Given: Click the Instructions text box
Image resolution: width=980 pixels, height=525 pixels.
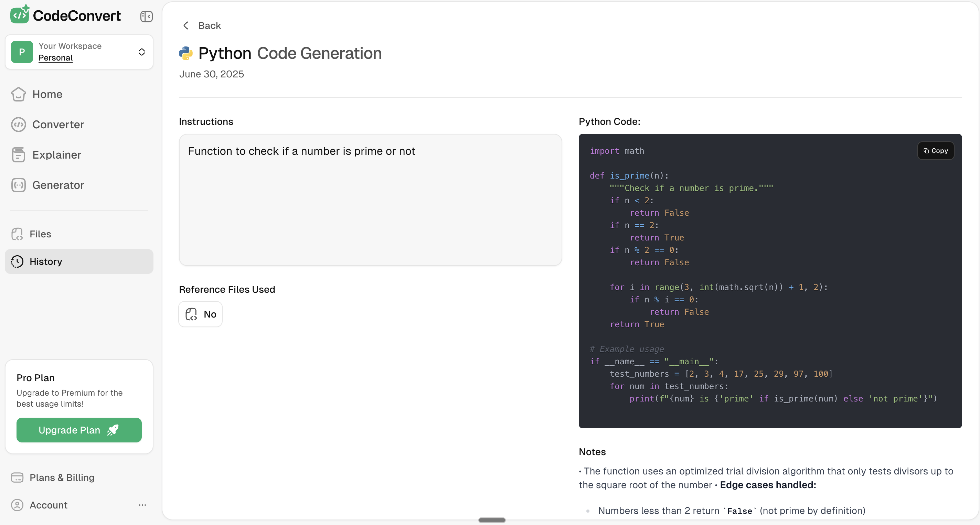Looking at the screenshot, I should tap(370, 200).
